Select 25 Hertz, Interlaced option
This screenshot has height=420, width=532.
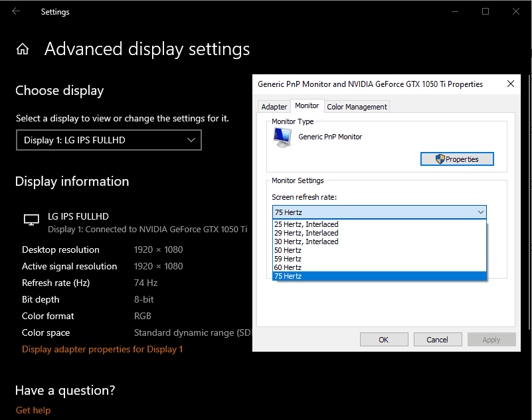[379, 224]
